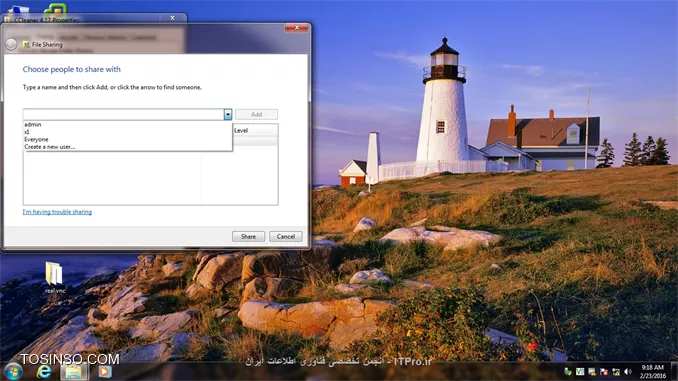Click the Cancel button
678x381 pixels.
click(x=285, y=237)
